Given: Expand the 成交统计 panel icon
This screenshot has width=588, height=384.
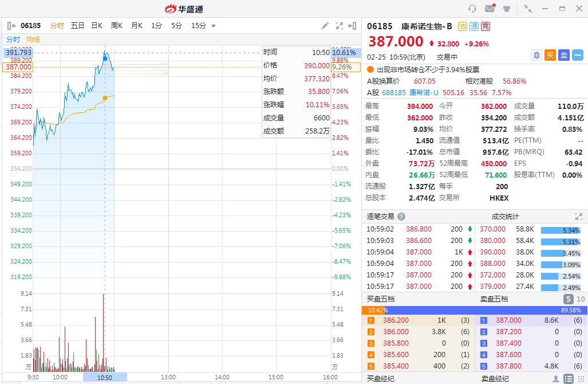Looking at the screenshot, I should (x=578, y=217).
